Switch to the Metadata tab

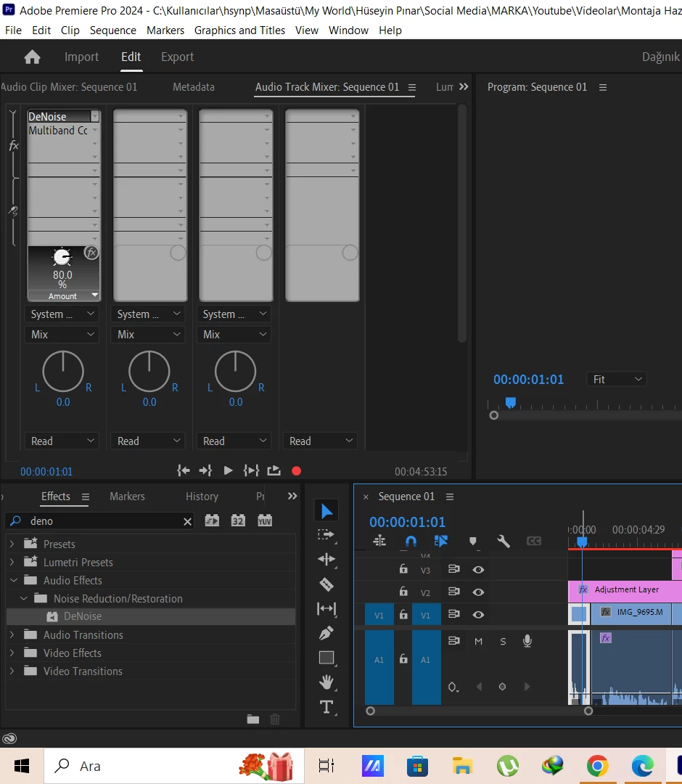[194, 87]
